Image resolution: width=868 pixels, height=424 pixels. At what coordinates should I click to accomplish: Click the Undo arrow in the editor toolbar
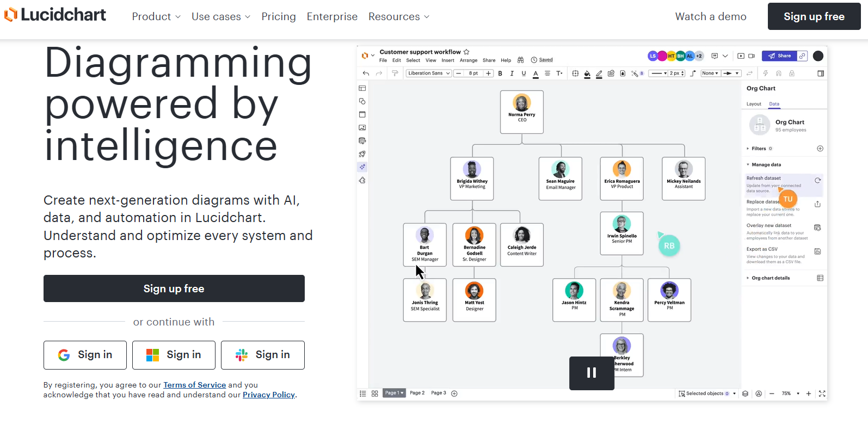pyautogui.click(x=366, y=73)
